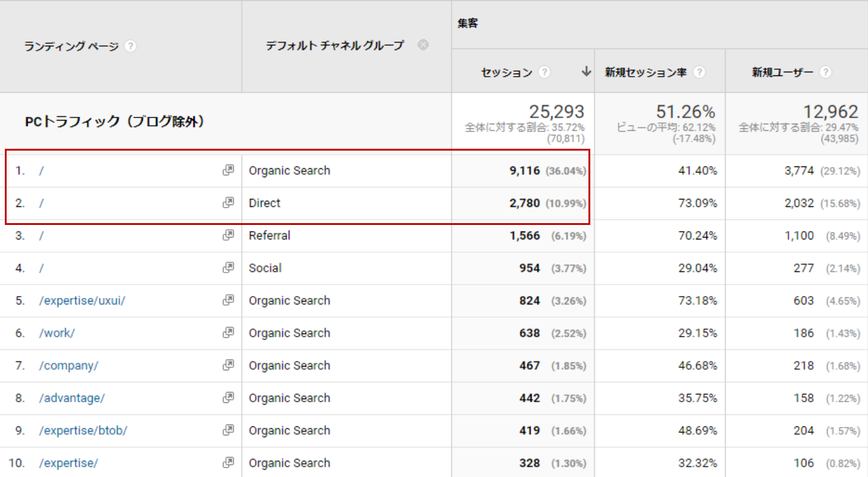This screenshot has width=868, height=477.
Task: Sort by セッション column header
Action: [506, 72]
